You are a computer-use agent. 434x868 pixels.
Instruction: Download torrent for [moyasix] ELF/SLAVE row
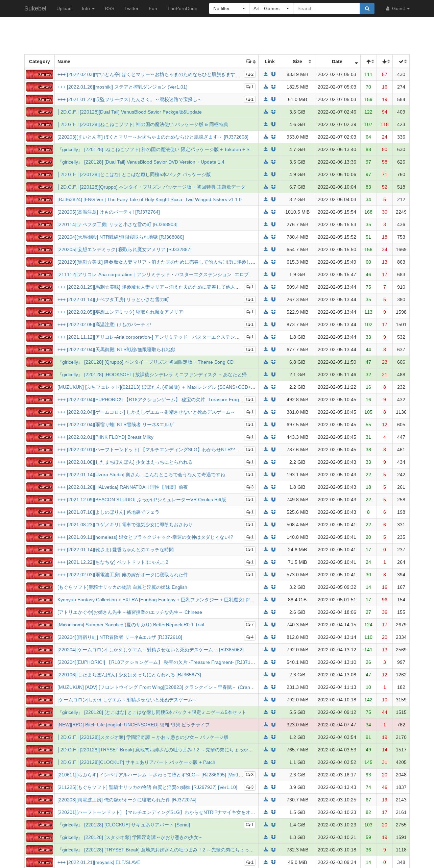pyautogui.click(x=266, y=862)
